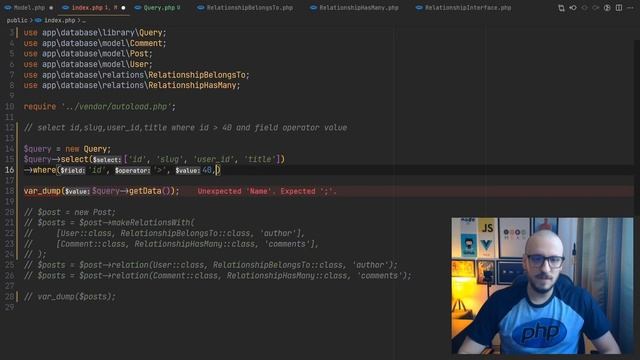Click the circular run/debug icon in toolbar
The height and width of the screenshot is (360, 640).
(607, 8)
